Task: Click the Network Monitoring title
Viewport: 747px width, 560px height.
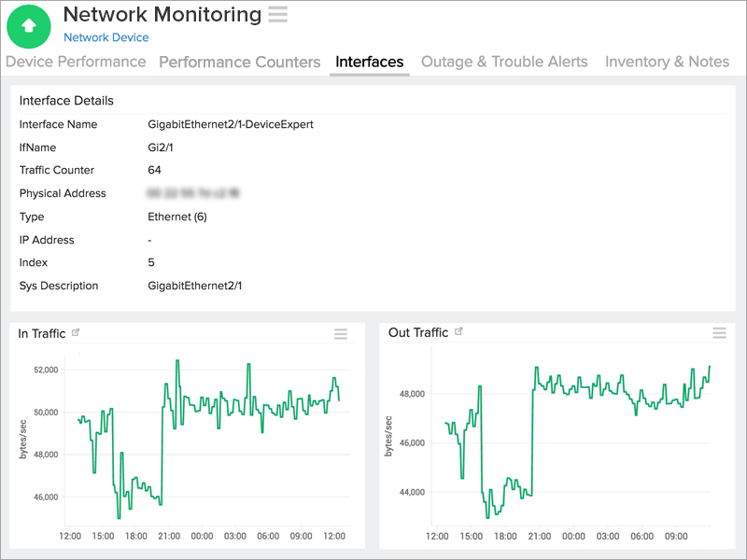Action: click(162, 15)
